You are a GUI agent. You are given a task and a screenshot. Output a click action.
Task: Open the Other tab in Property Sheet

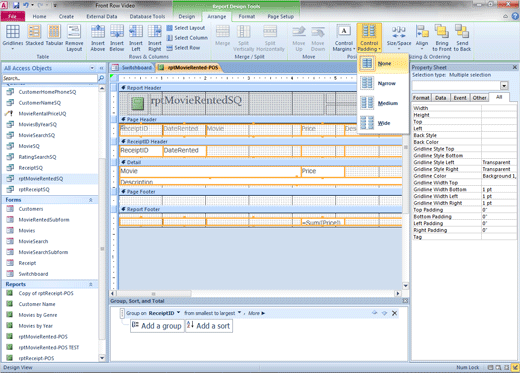tap(479, 98)
